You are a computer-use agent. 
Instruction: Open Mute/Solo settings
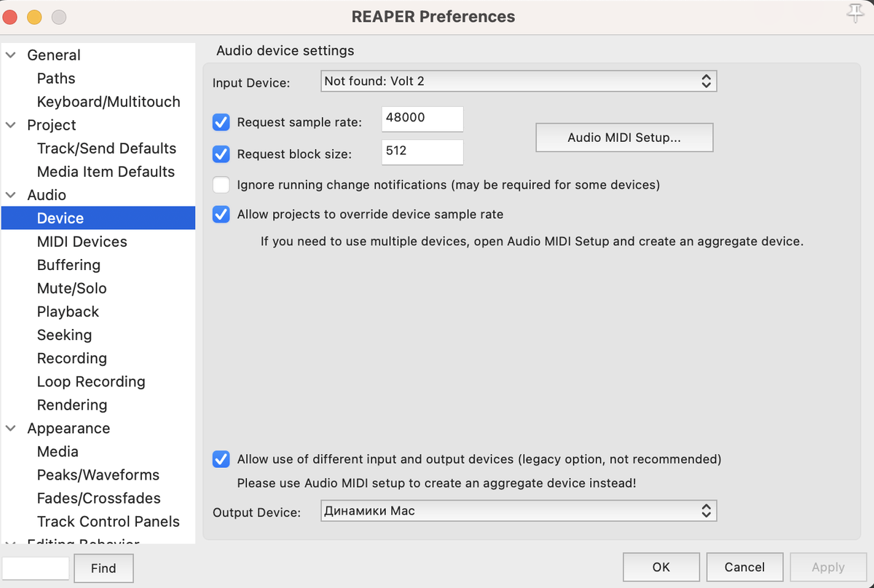[x=71, y=288]
